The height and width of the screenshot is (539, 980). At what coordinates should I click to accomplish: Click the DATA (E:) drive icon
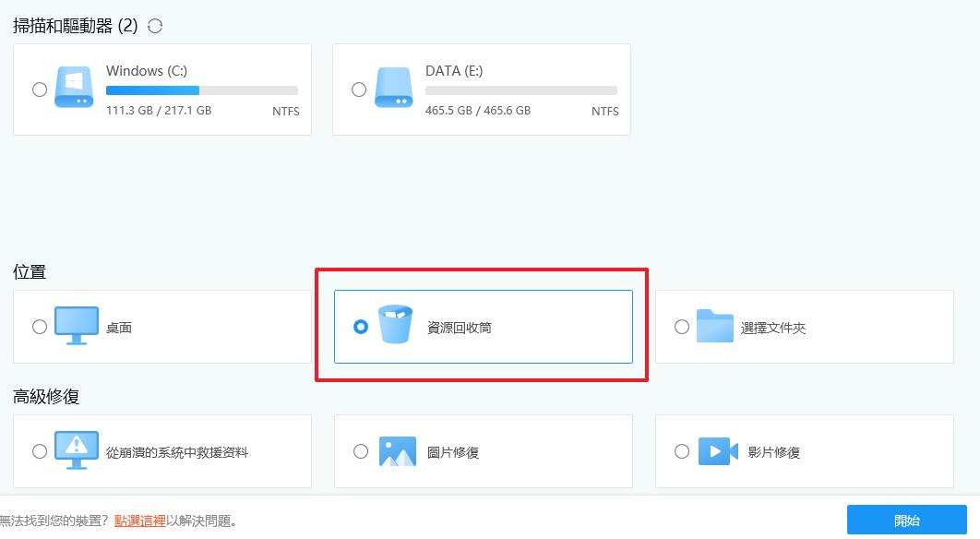point(393,88)
